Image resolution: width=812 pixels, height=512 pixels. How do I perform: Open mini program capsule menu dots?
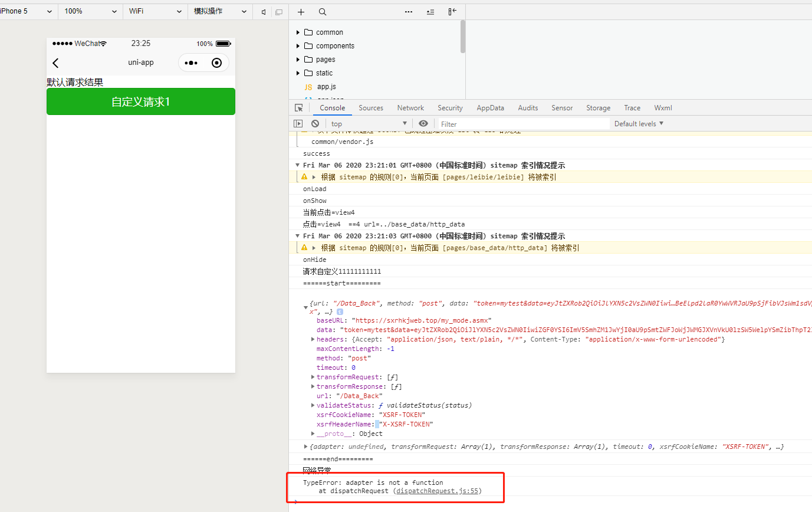coord(191,63)
